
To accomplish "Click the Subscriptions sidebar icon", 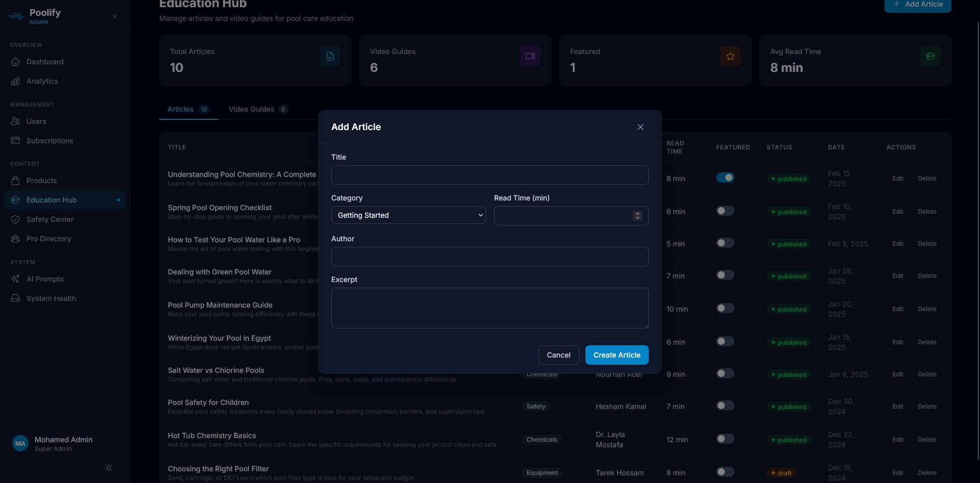I will pyautogui.click(x=16, y=140).
